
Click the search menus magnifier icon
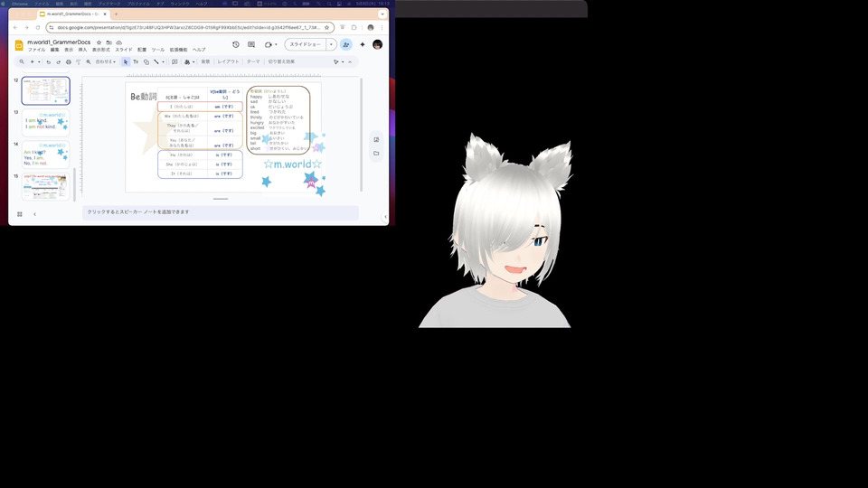(22, 62)
